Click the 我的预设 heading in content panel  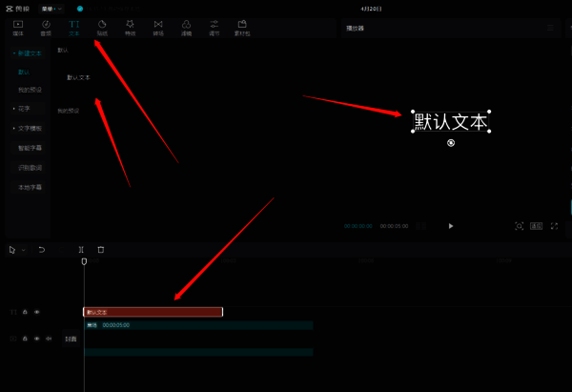coord(69,111)
